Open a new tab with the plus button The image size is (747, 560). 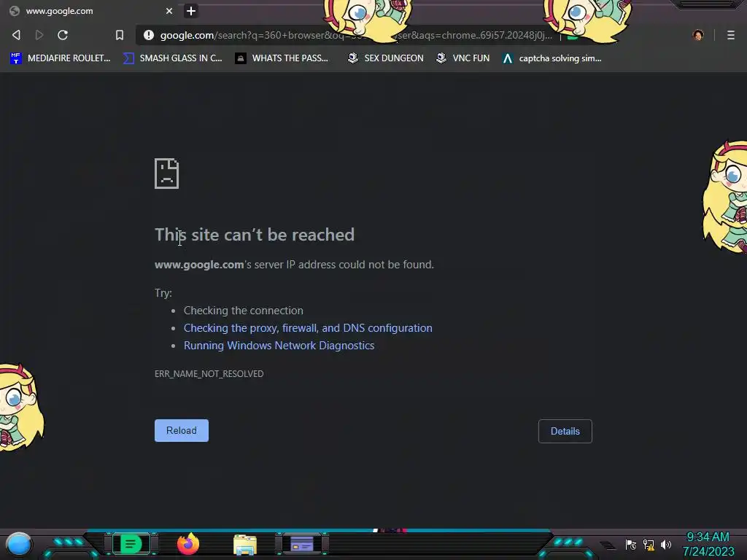pos(191,11)
